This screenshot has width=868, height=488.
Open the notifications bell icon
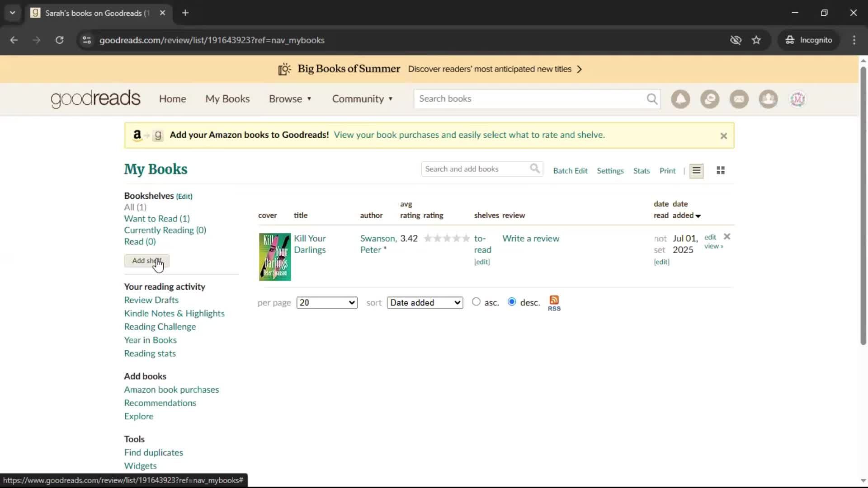pos(680,99)
